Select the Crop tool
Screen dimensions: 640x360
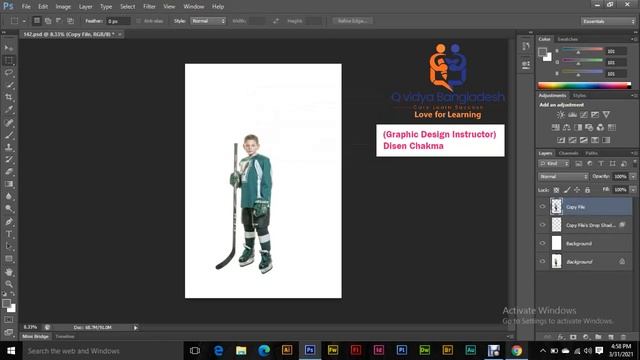point(9,97)
